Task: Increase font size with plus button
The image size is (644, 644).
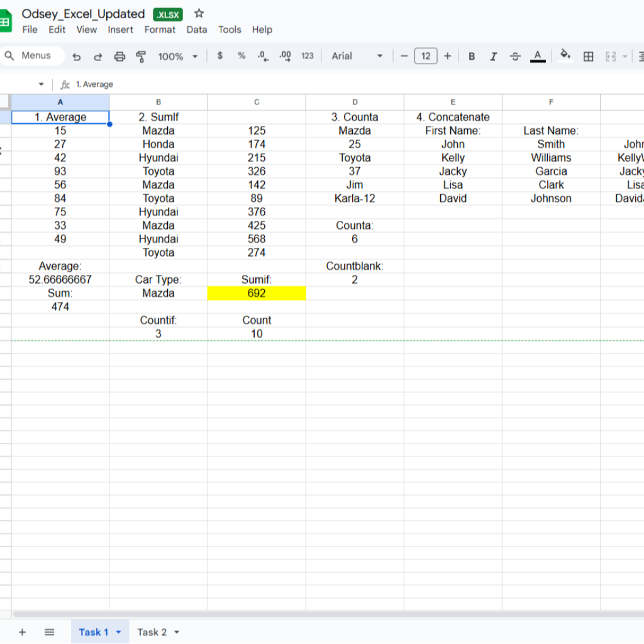Action: click(x=447, y=56)
